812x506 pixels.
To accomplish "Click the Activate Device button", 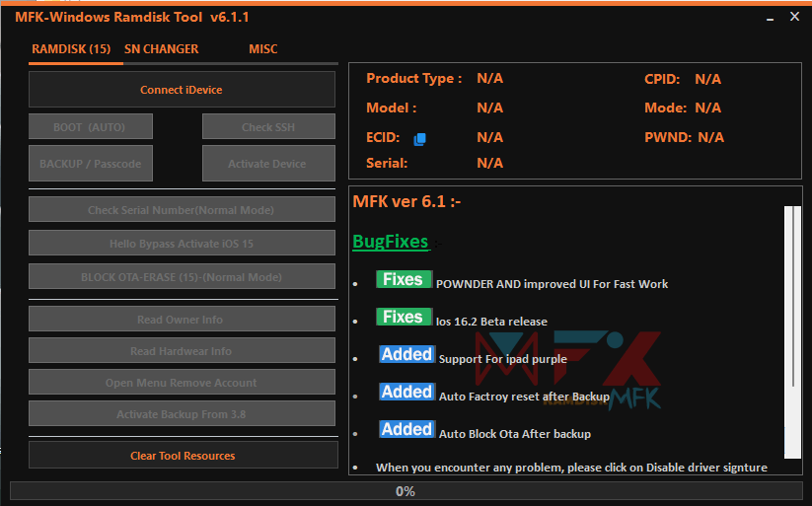I will [x=268, y=164].
